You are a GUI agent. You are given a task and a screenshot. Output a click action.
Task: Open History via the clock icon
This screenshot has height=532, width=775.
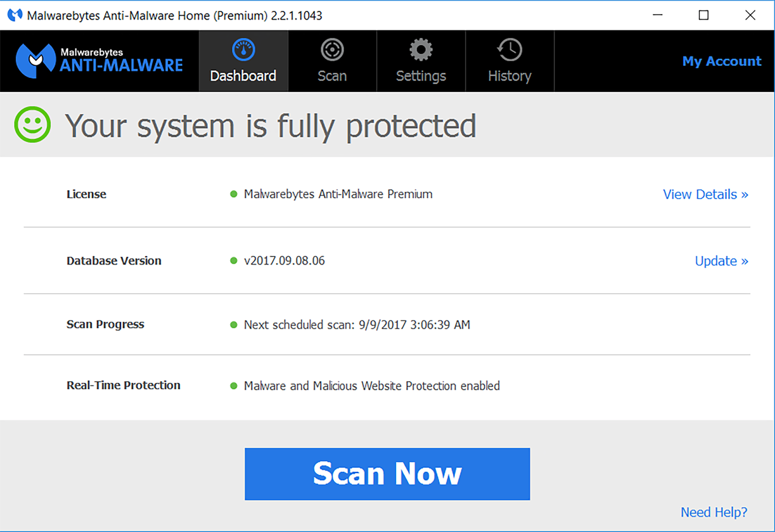pyautogui.click(x=509, y=49)
